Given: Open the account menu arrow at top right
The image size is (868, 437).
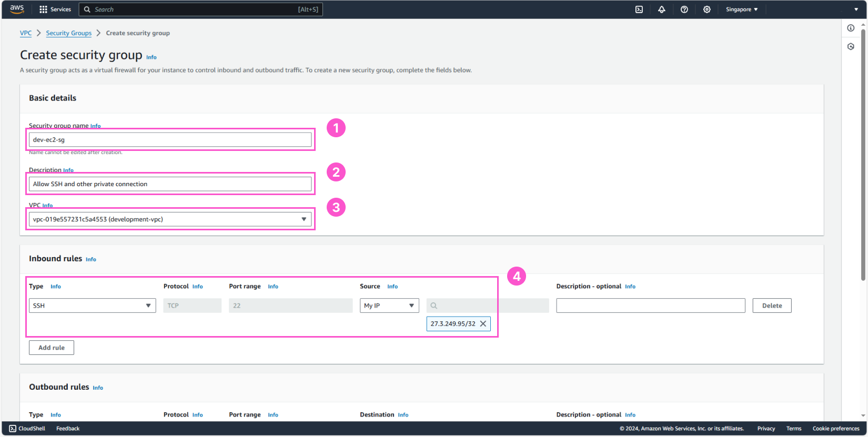Looking at the screenshot, I should (x=856, y=9).
